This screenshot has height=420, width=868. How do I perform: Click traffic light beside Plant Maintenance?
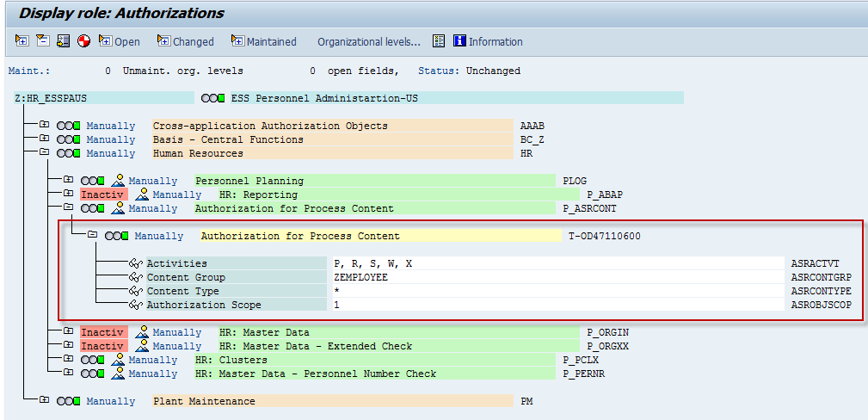pyautogui.click(x=69, y=401)
